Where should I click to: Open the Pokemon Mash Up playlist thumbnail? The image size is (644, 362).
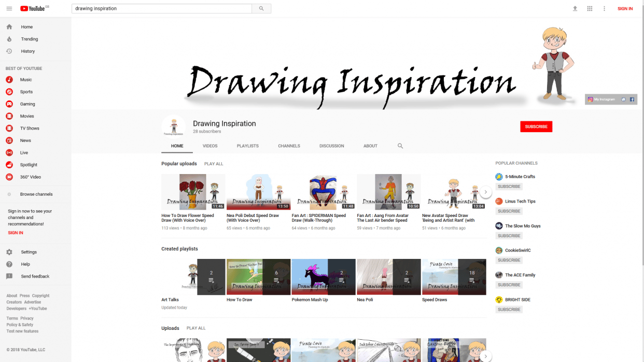(x=323, y=277)
